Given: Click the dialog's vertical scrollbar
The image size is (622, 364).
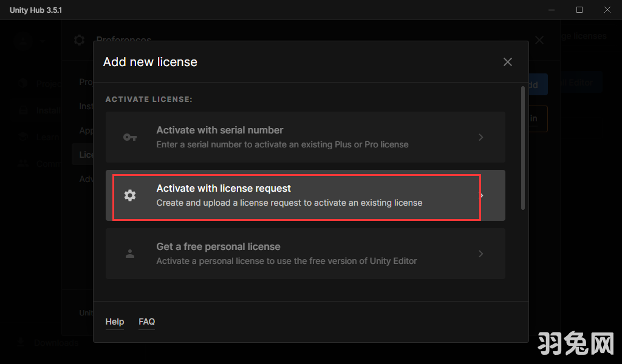Looking at the screenshot, I should click(522, 149).
